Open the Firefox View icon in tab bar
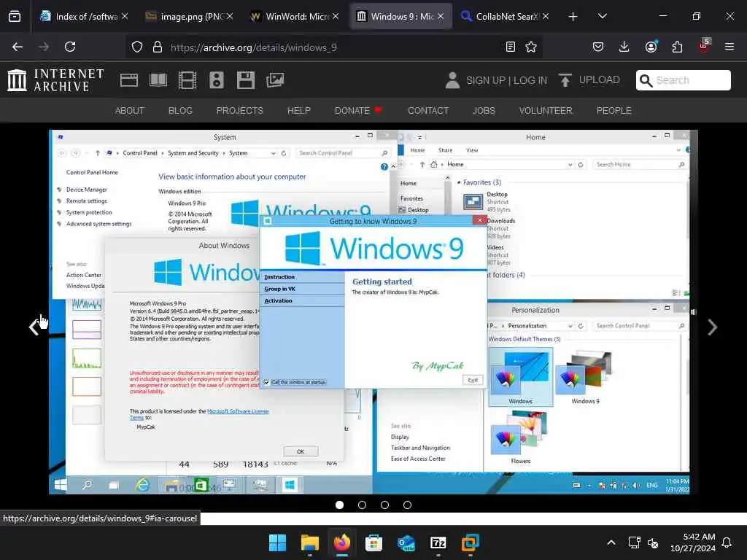 (x=15, y=17)
